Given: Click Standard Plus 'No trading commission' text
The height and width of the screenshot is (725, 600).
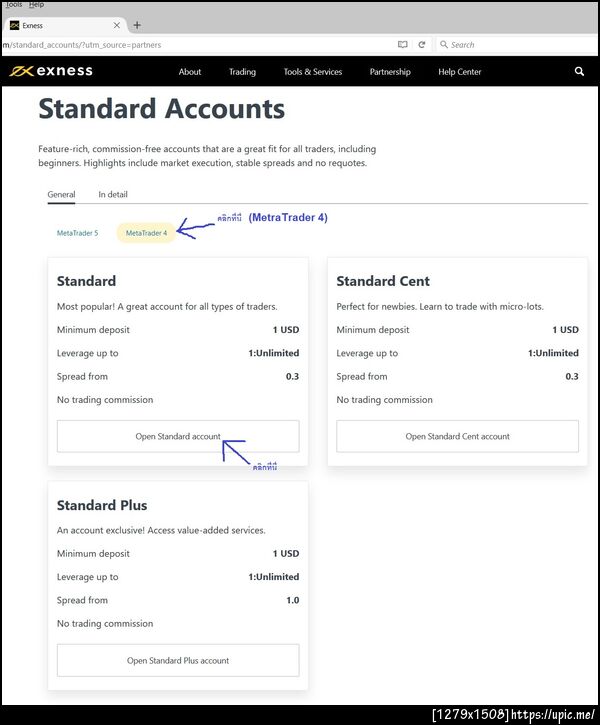Looking at the screenshot, I should pos(105,624).
